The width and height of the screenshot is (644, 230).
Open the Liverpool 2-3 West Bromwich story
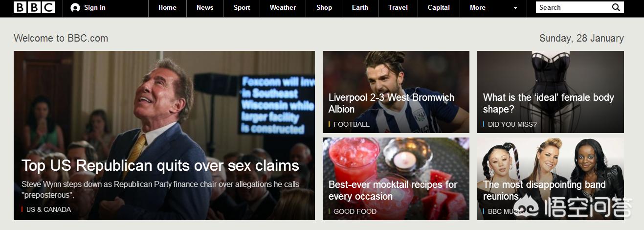[391, 103]
